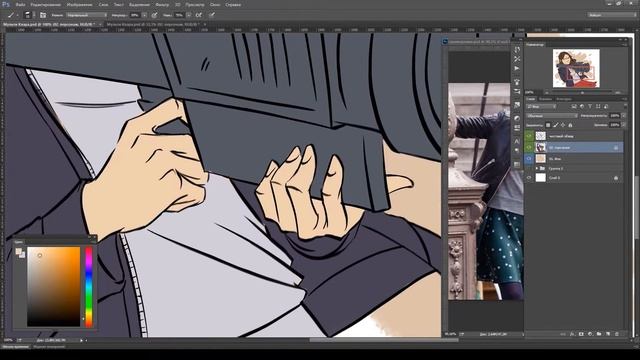Open the brush tool preset picker

point(12,15)
